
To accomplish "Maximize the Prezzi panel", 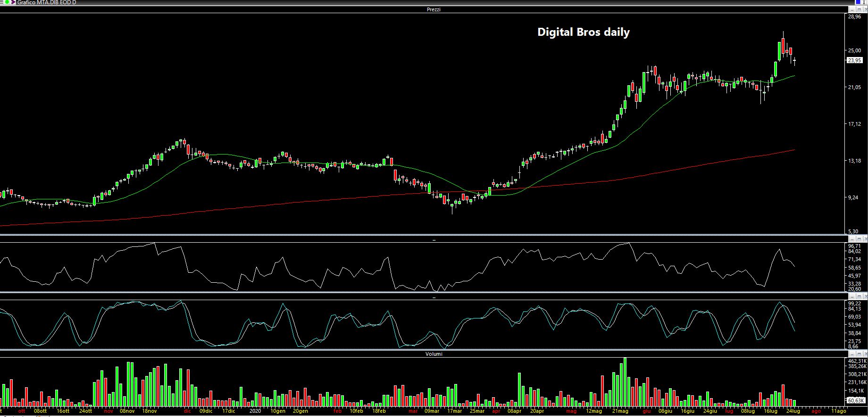I will click(859, 9).
